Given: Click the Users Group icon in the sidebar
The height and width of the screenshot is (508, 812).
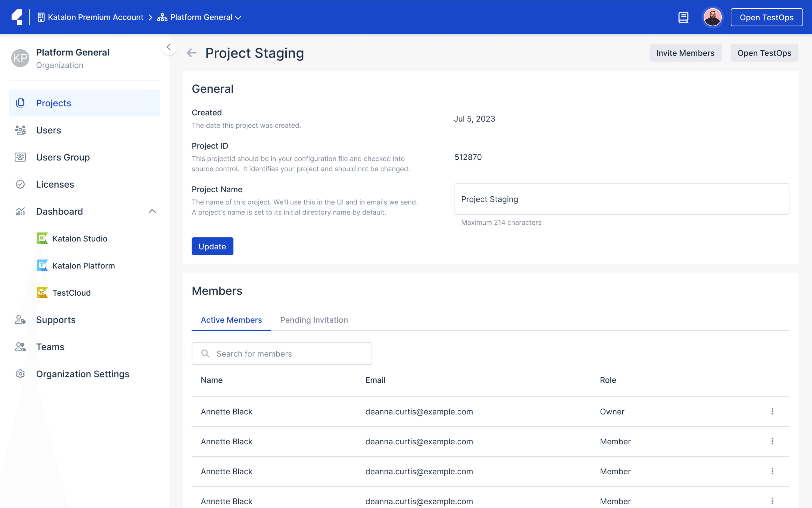Looking at the screenshot, I should pos(20,157).
